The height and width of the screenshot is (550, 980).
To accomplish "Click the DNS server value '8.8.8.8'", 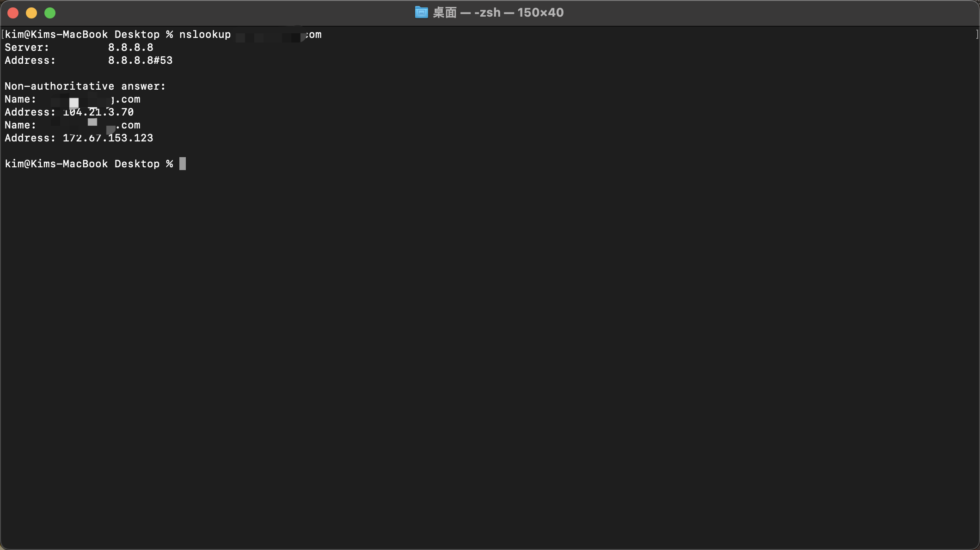I will pos(130,48).
